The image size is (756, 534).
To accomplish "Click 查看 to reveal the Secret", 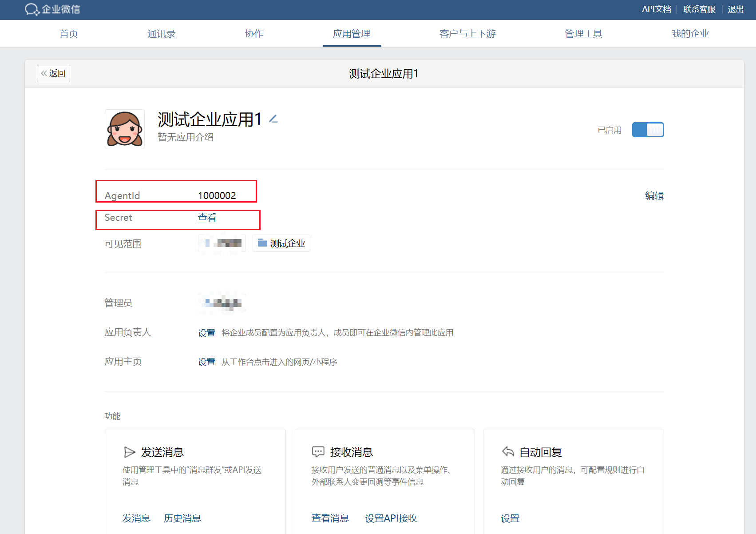I will [x=207, y=218].
